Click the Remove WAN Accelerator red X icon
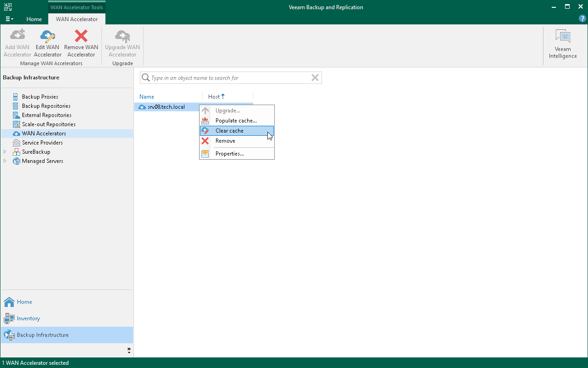 click(x=81, y=36)
